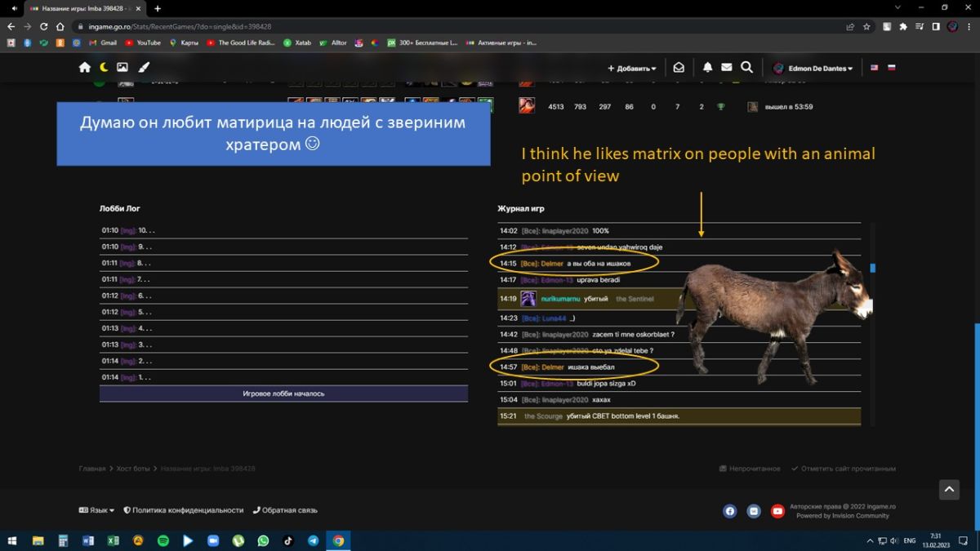Click the search magnifier icon
Image resolution: width=980 pixels, height=551 pixels.
[x=746, y=68]
